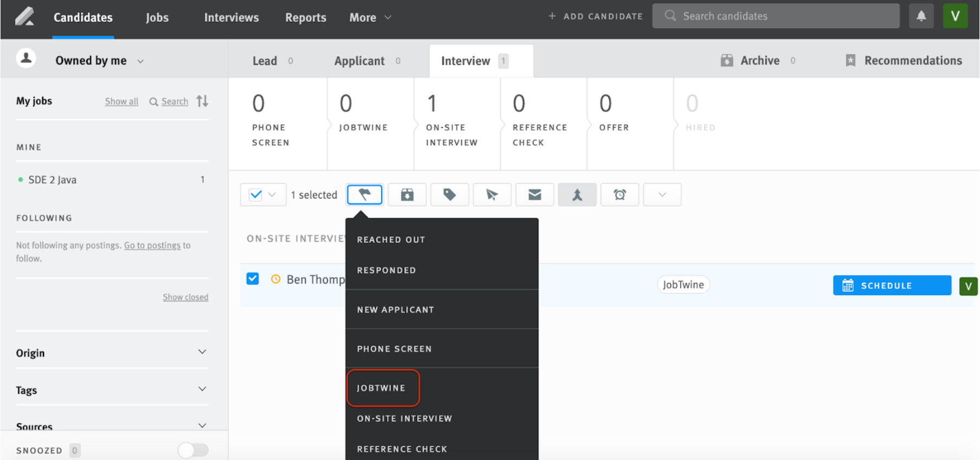
Task: Toggle the select-all checkbox in toolbar
Action: pos(255,195)
